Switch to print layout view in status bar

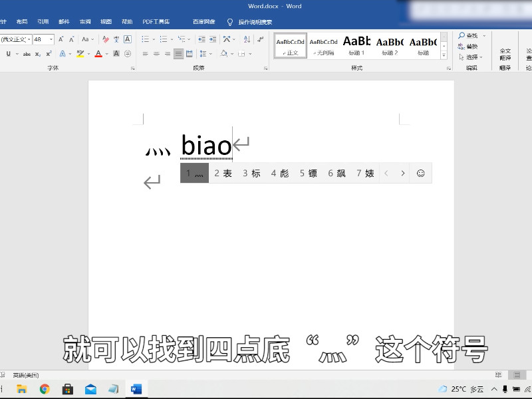pyautogui.click(x=517, y=375)
